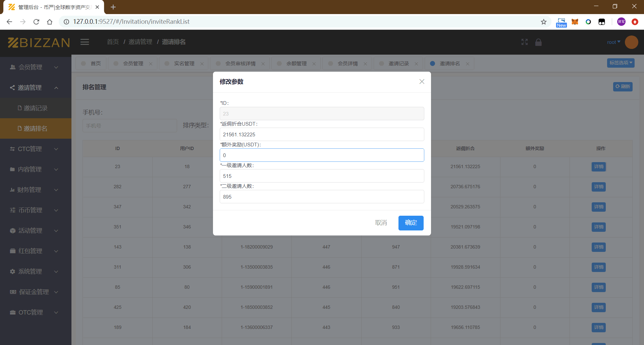
Task: Click the 一级邀请人数 input field
Action: (x=322, y=176)
